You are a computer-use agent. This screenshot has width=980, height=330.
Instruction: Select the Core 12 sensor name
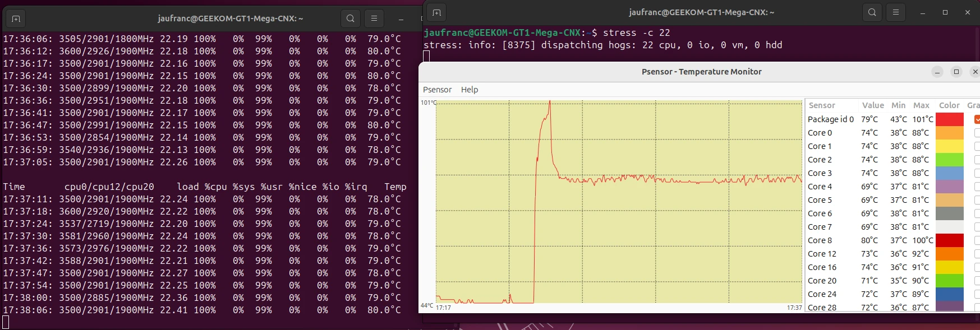[822, 254]
